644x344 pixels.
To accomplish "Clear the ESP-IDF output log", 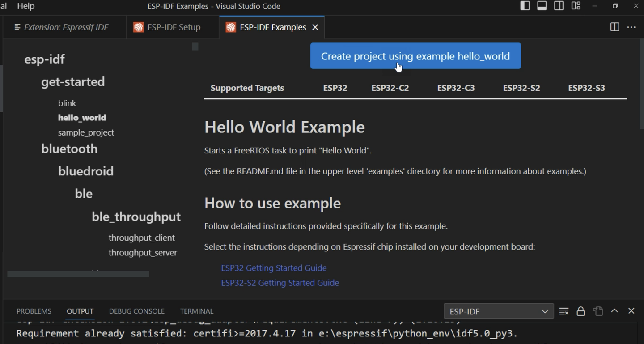I will click(x=564, y=311).
